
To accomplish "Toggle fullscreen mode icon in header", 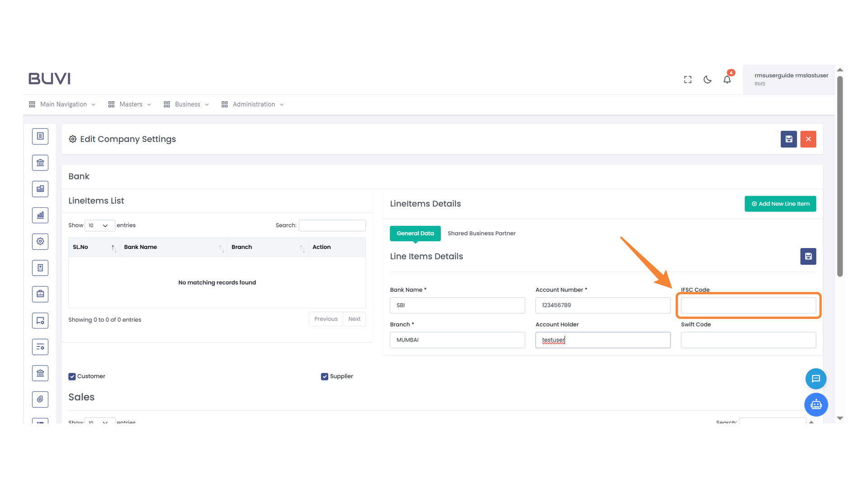I will 687,79.
